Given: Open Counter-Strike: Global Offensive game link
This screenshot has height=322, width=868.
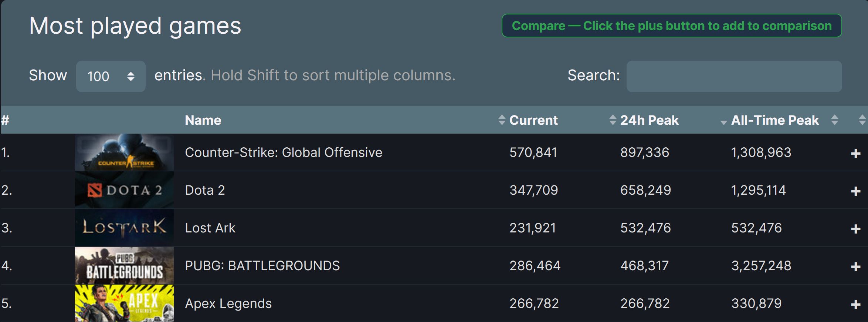Looking at the screenshot, I should [x=284, y=152].
